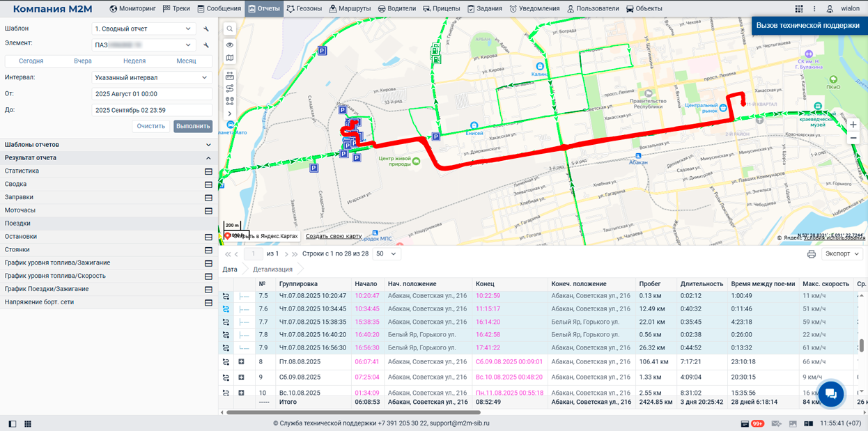
Task: Toggle table view for Стоянки row
Action: [208, 250]
